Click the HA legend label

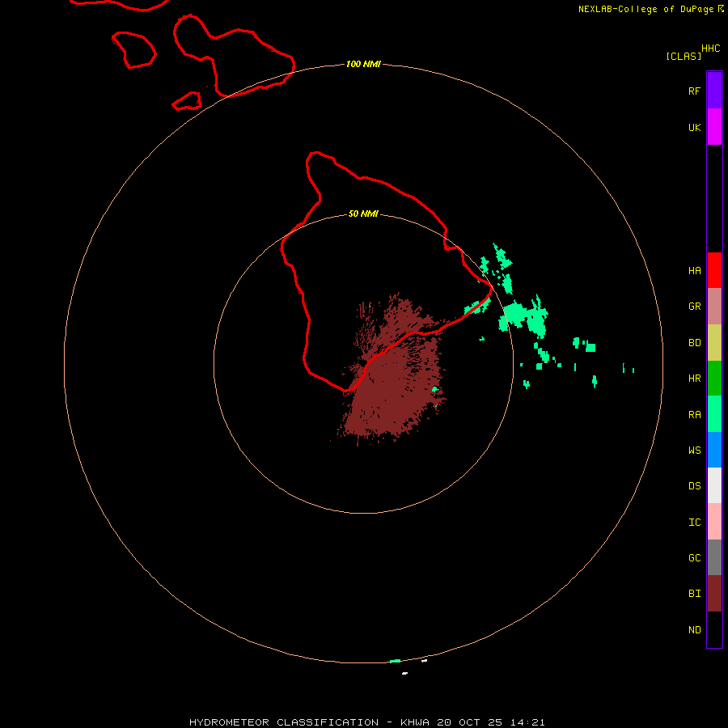694,271
